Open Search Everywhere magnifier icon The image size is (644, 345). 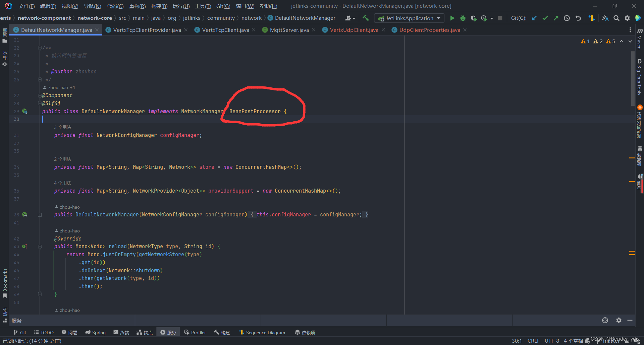[616, 18]
